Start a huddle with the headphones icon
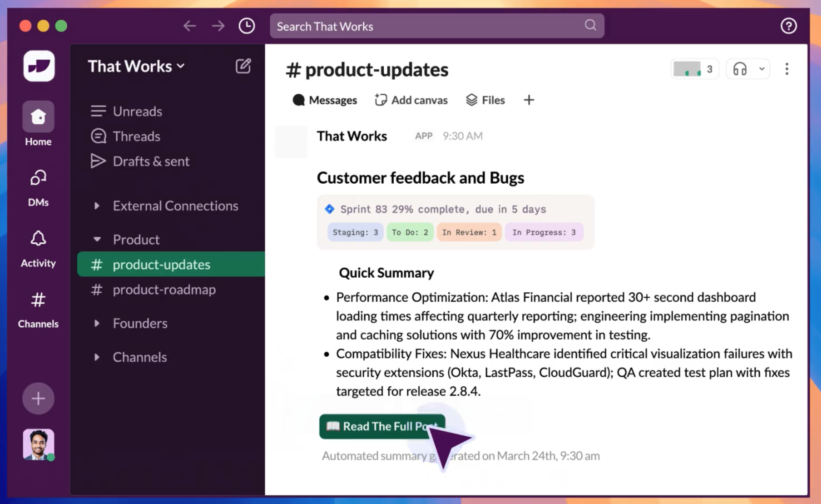821x504 pixels. click(740, 69)
